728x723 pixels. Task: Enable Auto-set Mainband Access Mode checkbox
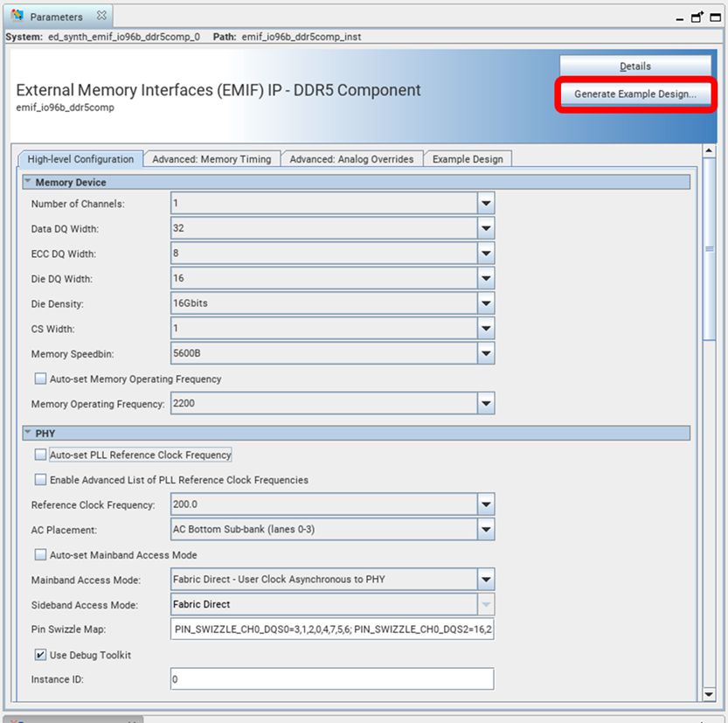pos(40,554)
